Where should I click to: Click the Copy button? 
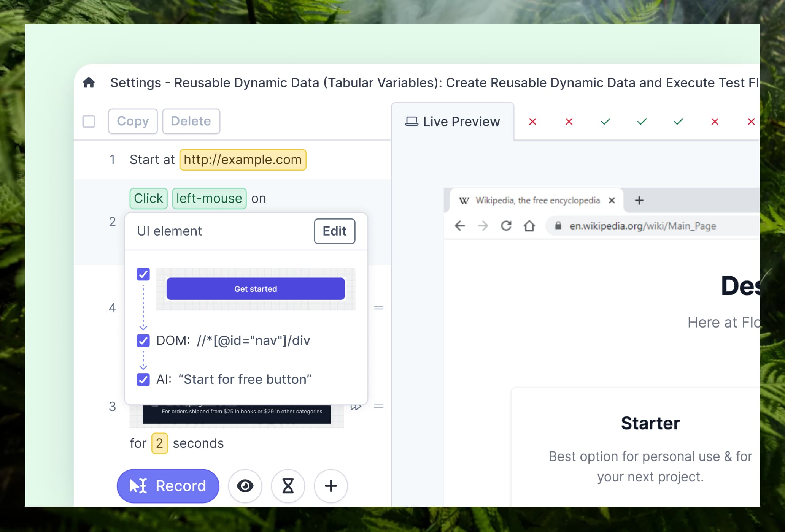click(133, 121)
